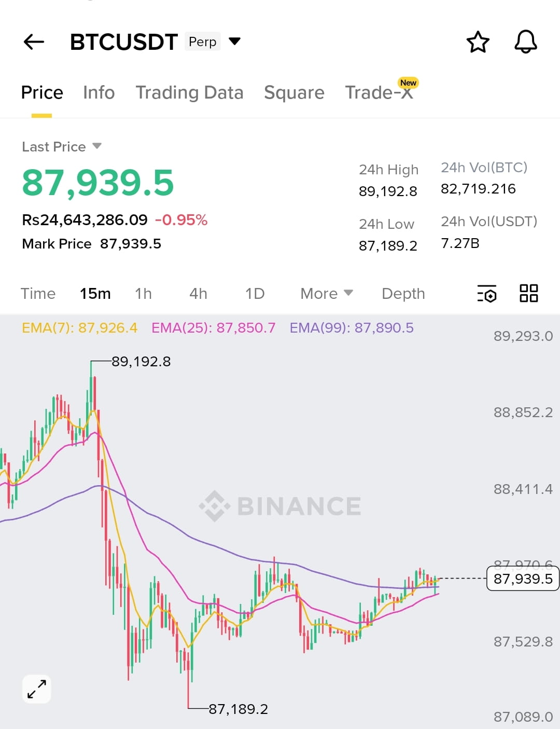Show the Depth chart view
The height and width of the screenshot is (729, 560).
(x=403, y=294)
